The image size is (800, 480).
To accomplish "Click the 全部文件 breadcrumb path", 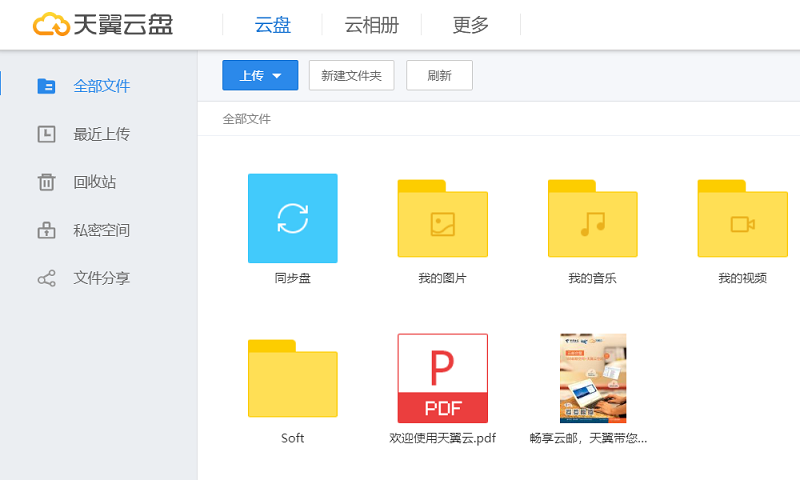I will coord(246,119).
